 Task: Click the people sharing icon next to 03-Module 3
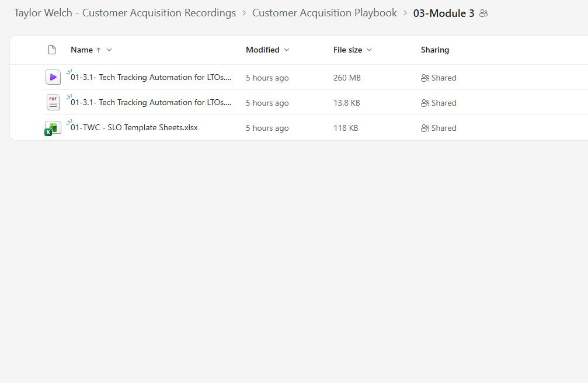[x=483, y=13]
